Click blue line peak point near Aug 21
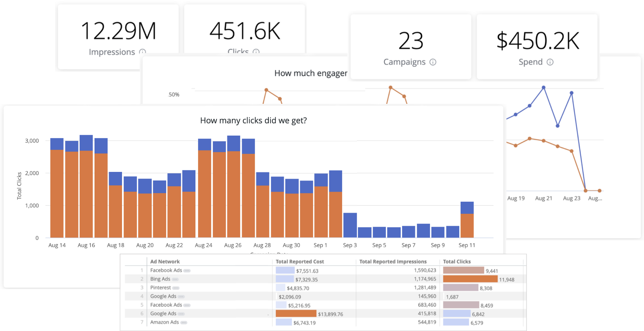The image size is (644, 331). click(543, 87)
